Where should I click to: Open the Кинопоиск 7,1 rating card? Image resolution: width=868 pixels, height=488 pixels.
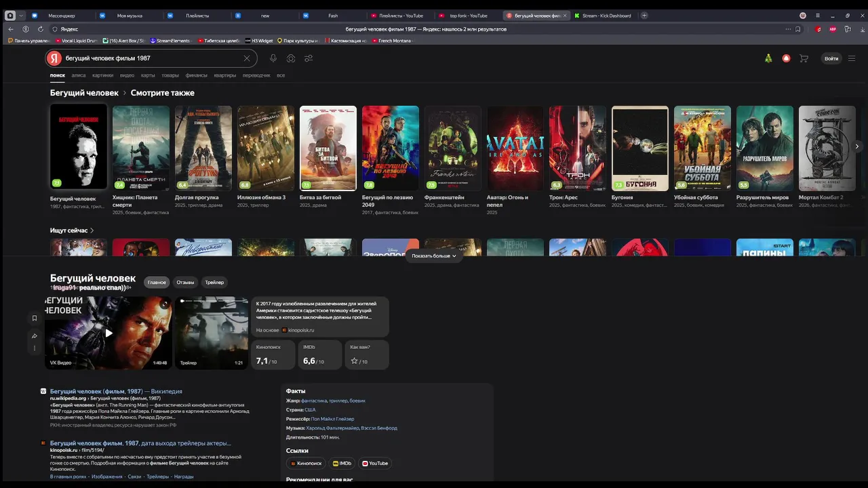pyautogui.click(x=273, y=355)
